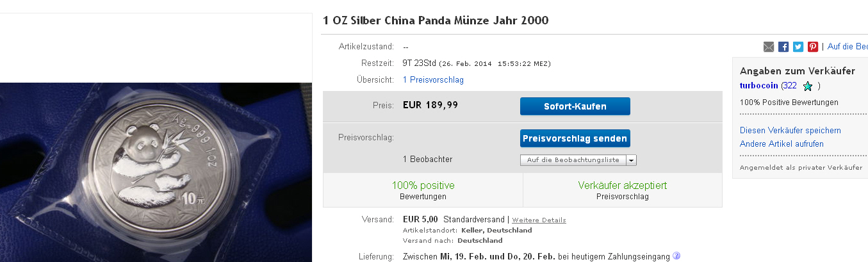Save seller via Diesen Verkäufer speichern

pyautogui.click(x=790, y=130)
